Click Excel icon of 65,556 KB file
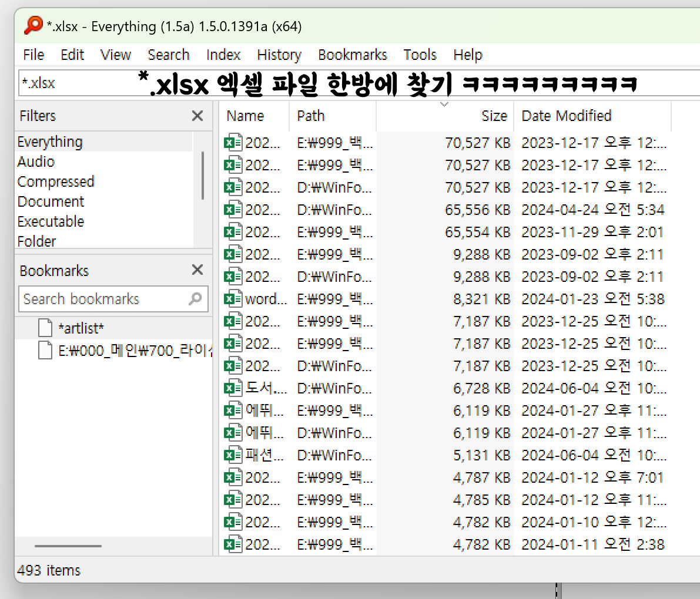Image resolution: width=700 pixels, height=599 pixels. pos(233,210)
